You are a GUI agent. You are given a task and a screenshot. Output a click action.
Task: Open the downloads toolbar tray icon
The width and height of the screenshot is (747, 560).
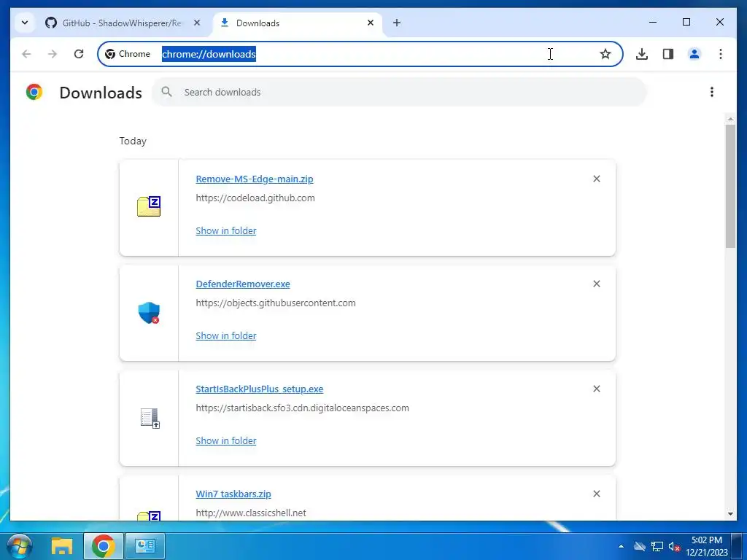pyautogui.click(x=642, y=54)
